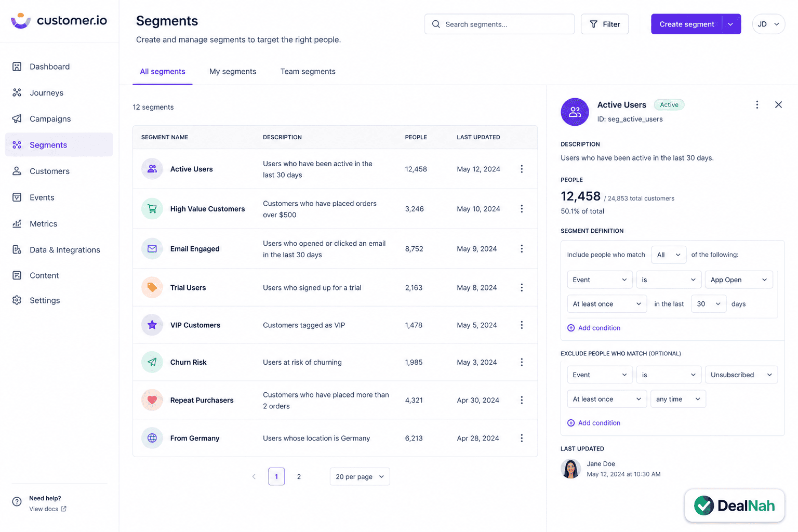Image resolution: width=798 pixels, height=532 pixels.
Task: Add condition to the include definition
Action: click(x=594, y=328)
